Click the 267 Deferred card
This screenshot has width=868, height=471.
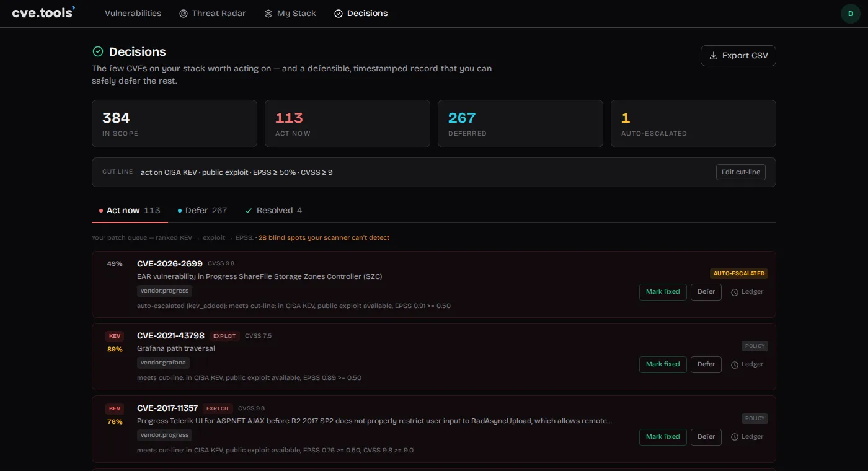tap(520, 123)
